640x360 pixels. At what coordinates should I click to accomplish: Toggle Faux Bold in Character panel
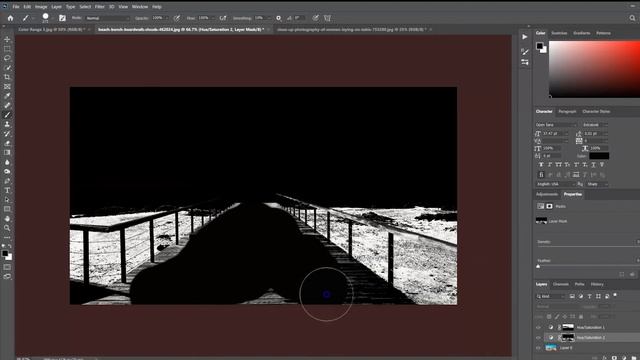point(541,164)
